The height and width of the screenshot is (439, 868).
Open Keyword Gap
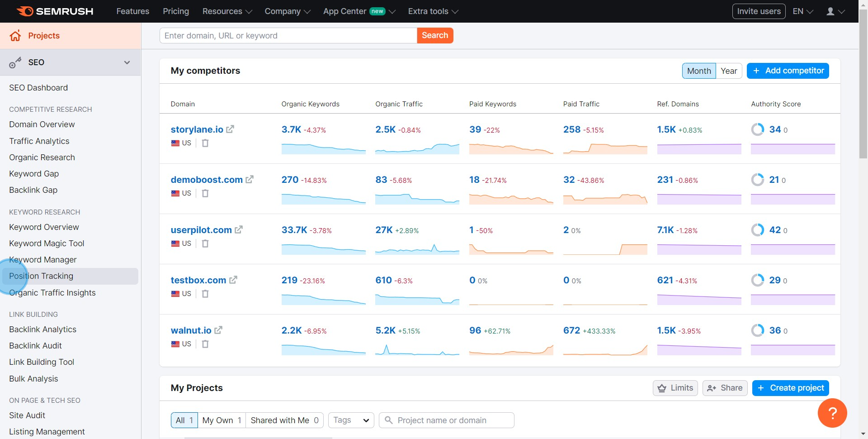(34, 174)
